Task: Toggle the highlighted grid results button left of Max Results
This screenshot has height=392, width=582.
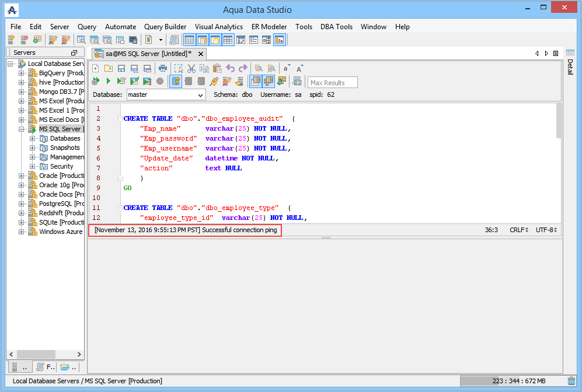Action: [256, 81]
